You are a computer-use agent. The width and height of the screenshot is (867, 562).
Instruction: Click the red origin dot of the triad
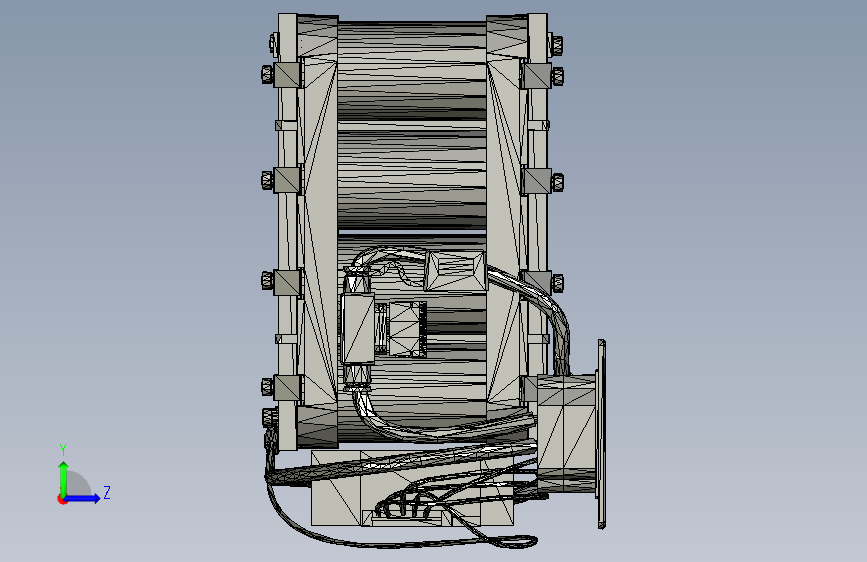pyautogui.click(x=62, y=499)
